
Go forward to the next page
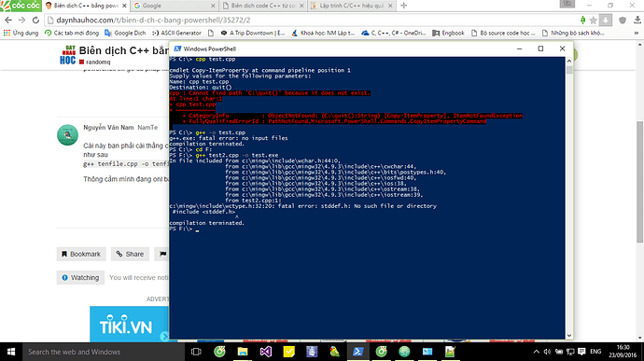point(21,21)
